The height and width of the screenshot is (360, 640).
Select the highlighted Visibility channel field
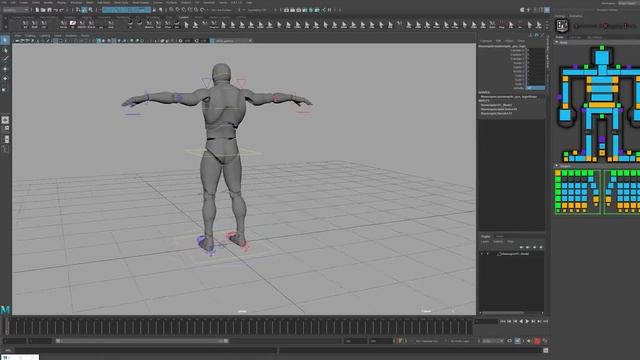click(x=535, y=88)
